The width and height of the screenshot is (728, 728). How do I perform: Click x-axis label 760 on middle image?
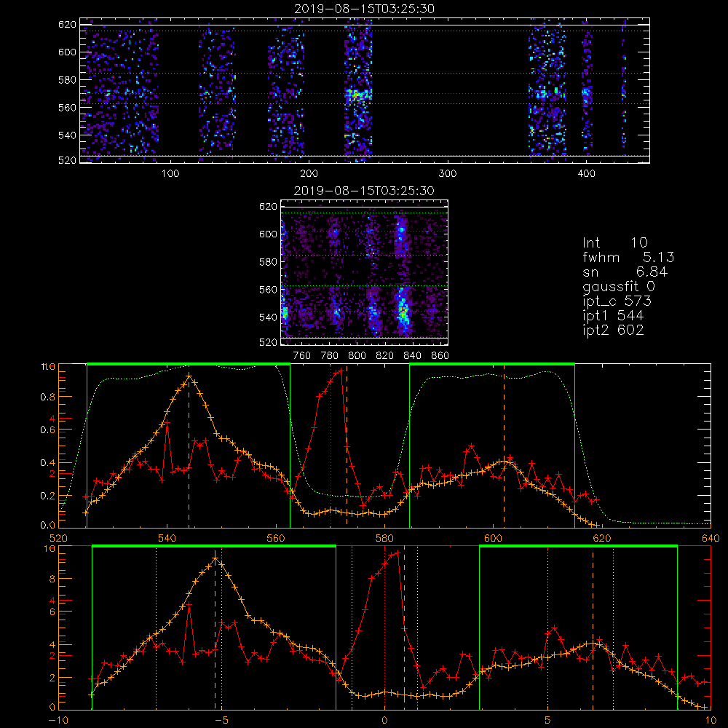[302, 356]
